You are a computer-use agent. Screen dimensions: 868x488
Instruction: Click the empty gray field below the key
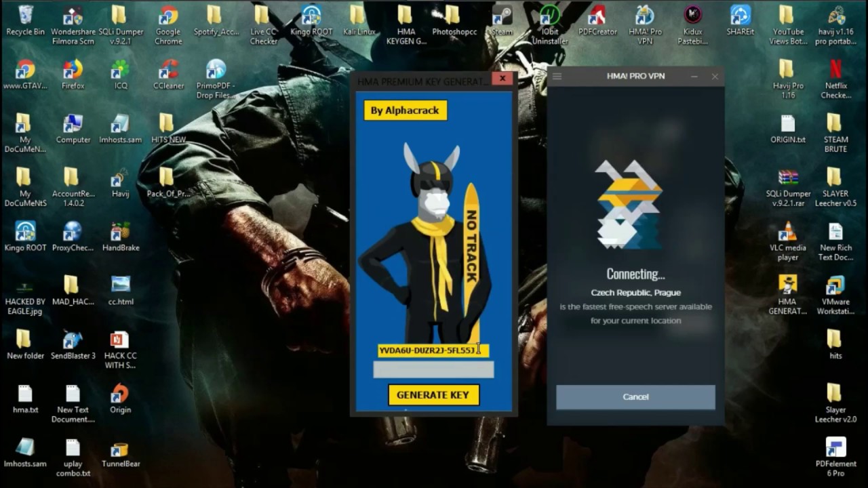433,369
